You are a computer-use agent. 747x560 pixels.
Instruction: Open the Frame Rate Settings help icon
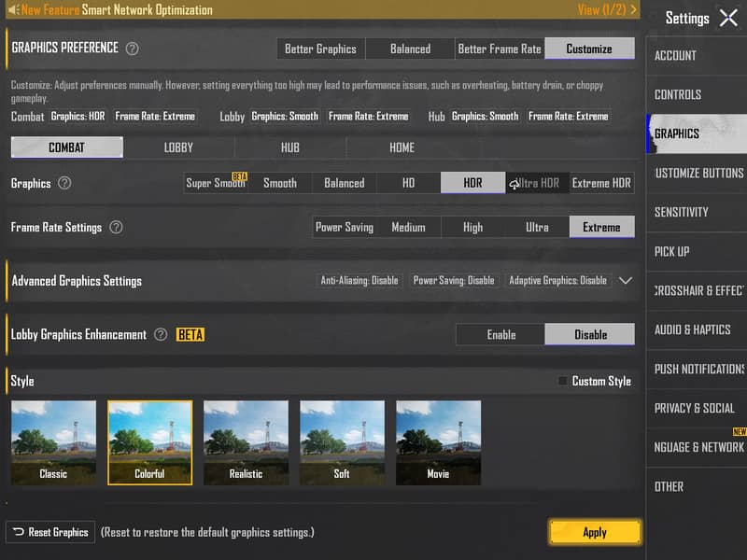(x=116, y=227)
